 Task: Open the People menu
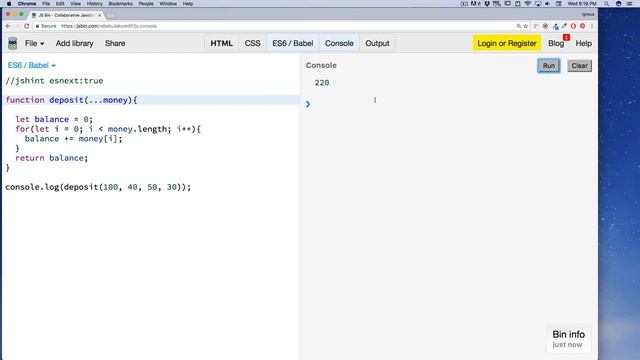[146, 4]
